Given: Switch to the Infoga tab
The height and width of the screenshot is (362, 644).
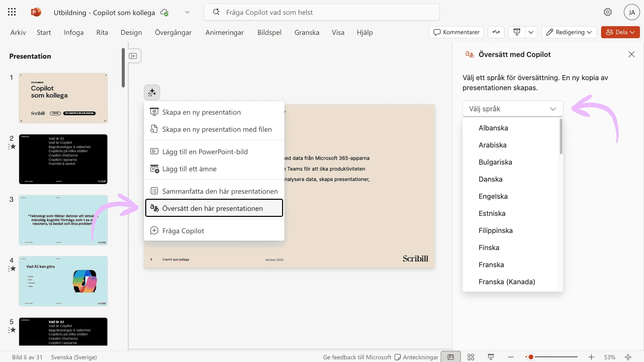Looking at the screenshot, I should (74, 33).
